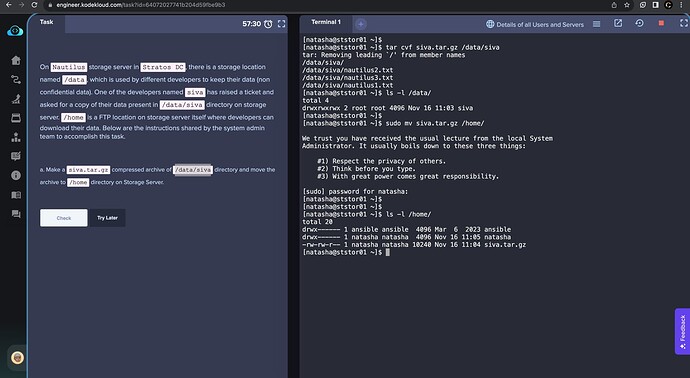
Task: Click the Try Later button
Action: [107, 218]
